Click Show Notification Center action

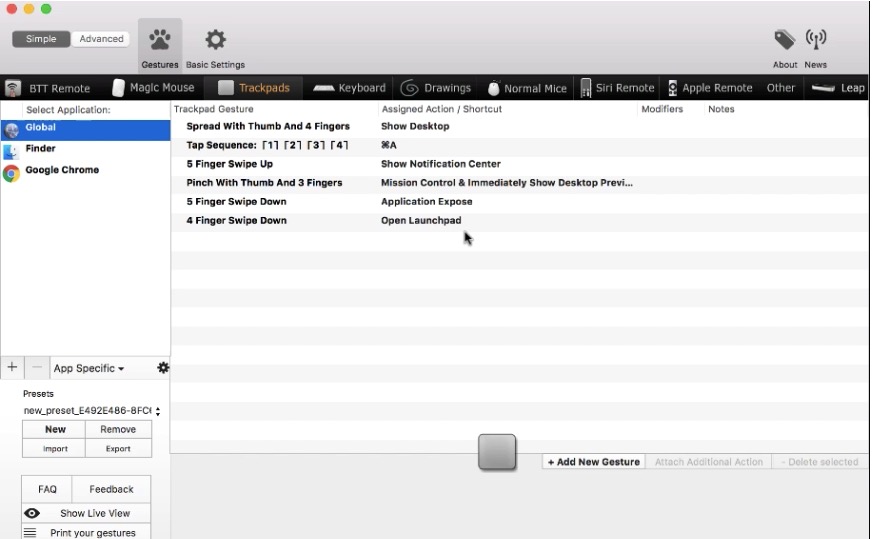[440, 164]
